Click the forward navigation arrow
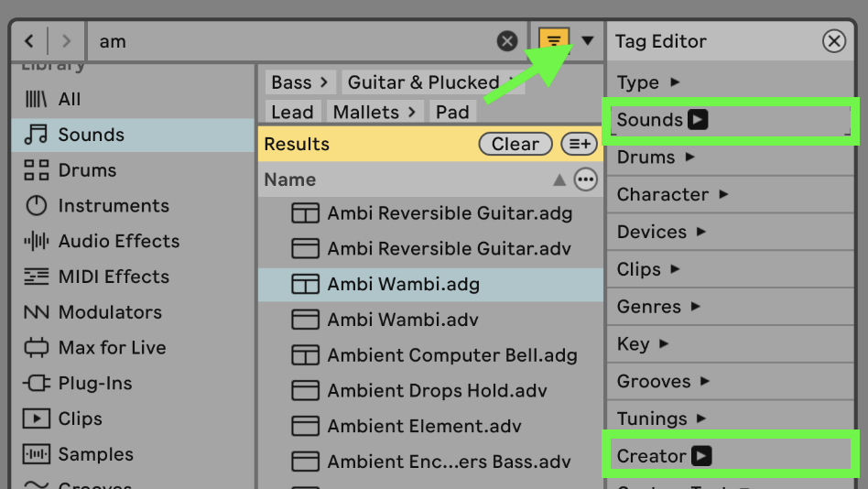The height and width of the screenshot is (489, 868). click(65, 41)
